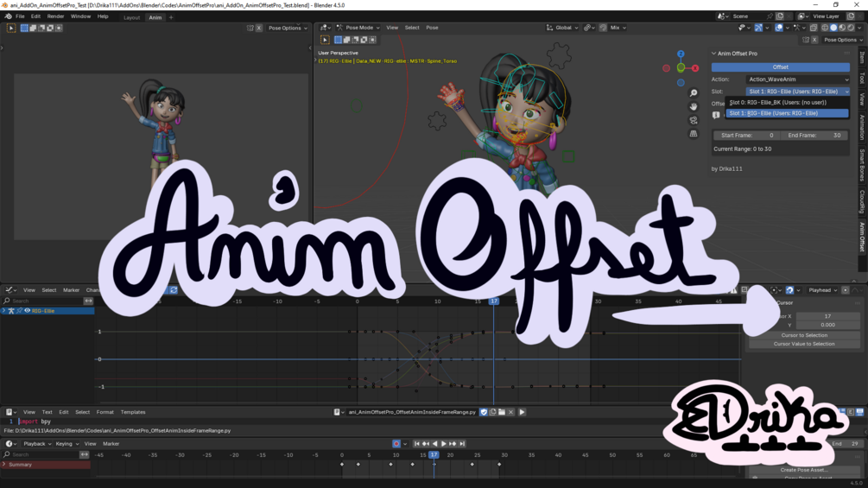Viewport: 868px width, 488px height.
Task: Select material preview shading icon
Action: pyautogui.click(x=843, y=28)
